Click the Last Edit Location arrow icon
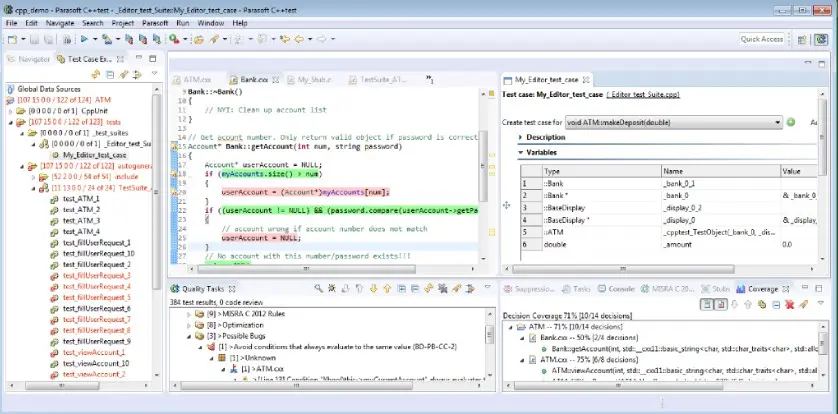838x414 pixels. click(285, 39)
